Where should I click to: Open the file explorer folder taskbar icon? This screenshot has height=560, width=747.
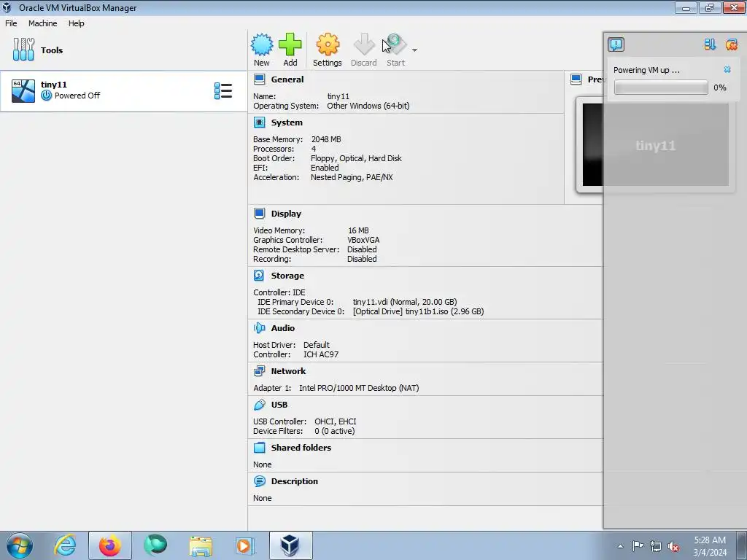click(x=201, y=545)
